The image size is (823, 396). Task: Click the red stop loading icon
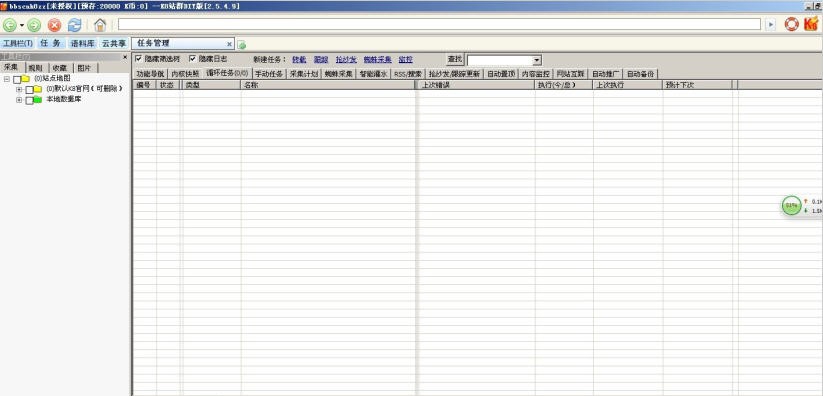[x=55, y=25]
